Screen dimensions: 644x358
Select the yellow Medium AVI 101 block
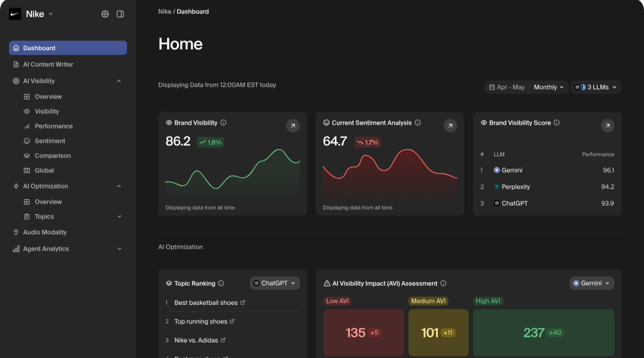[438, 332]
